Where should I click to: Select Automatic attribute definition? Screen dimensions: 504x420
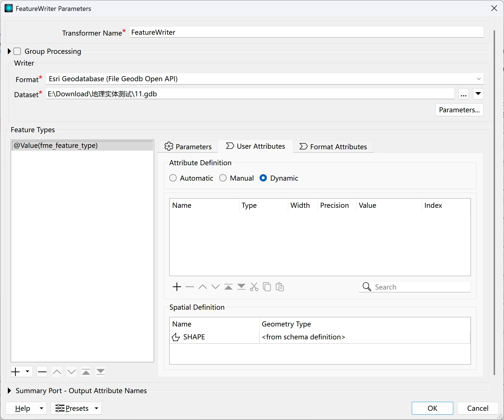173,178
